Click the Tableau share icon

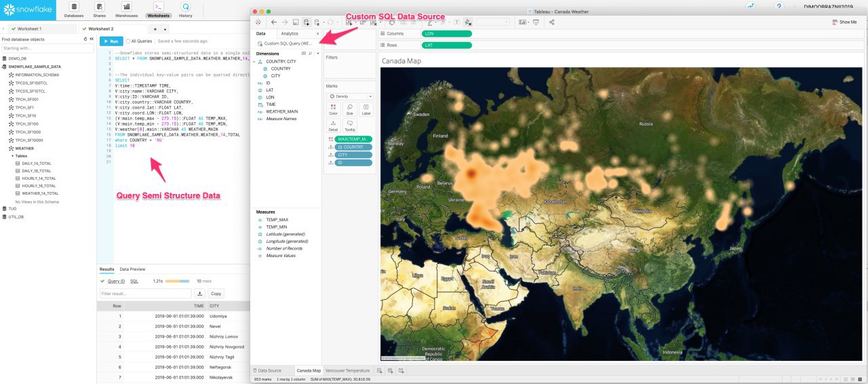pos(551,22)
